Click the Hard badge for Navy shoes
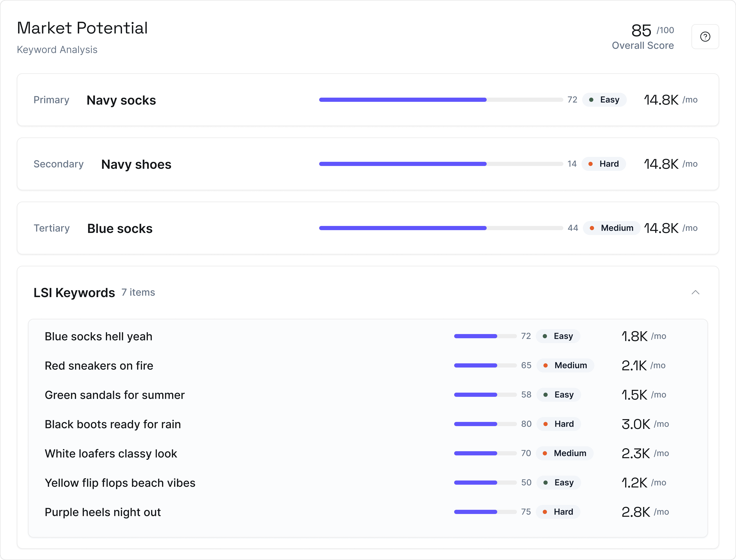The width and height of the screenshot is (736, 560). tap(604, 164)
